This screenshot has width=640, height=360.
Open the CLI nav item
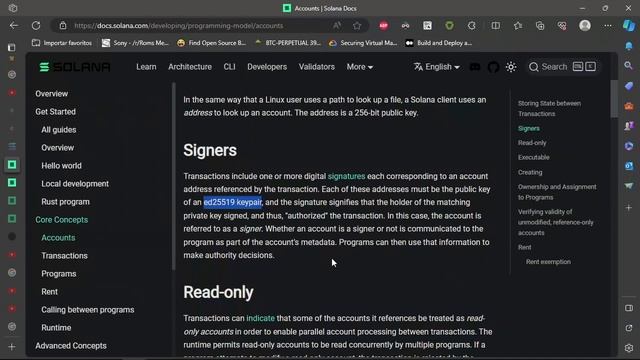click(x=229, y=67)
